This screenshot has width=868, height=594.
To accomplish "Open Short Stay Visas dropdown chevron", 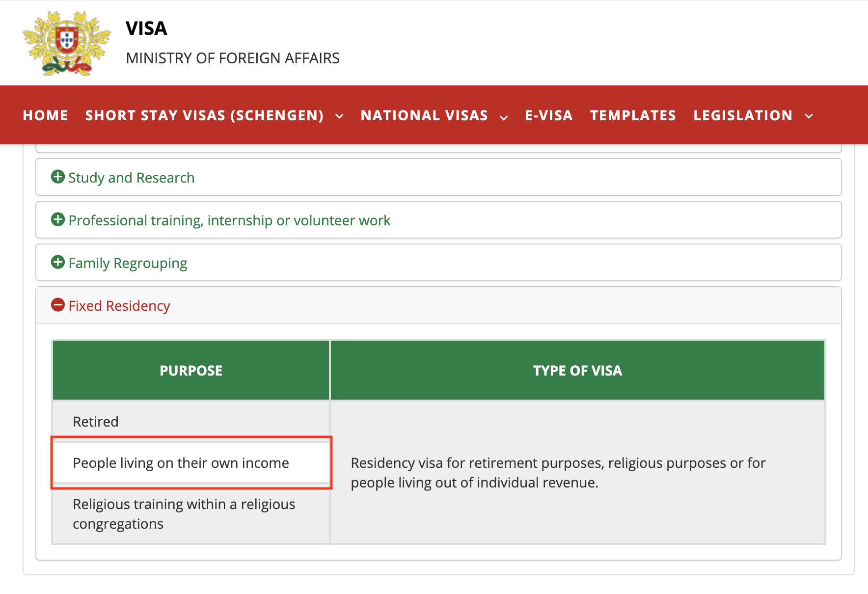I will pos(339,116).
